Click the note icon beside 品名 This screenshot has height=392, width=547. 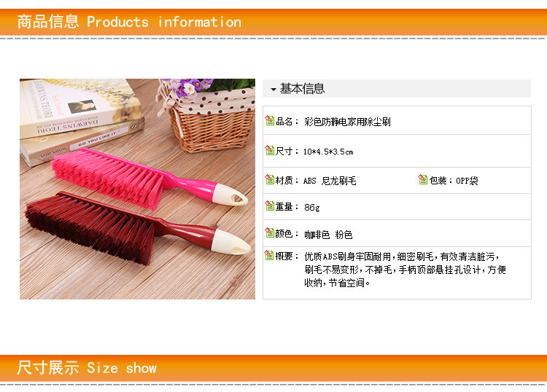coord(269,120)
